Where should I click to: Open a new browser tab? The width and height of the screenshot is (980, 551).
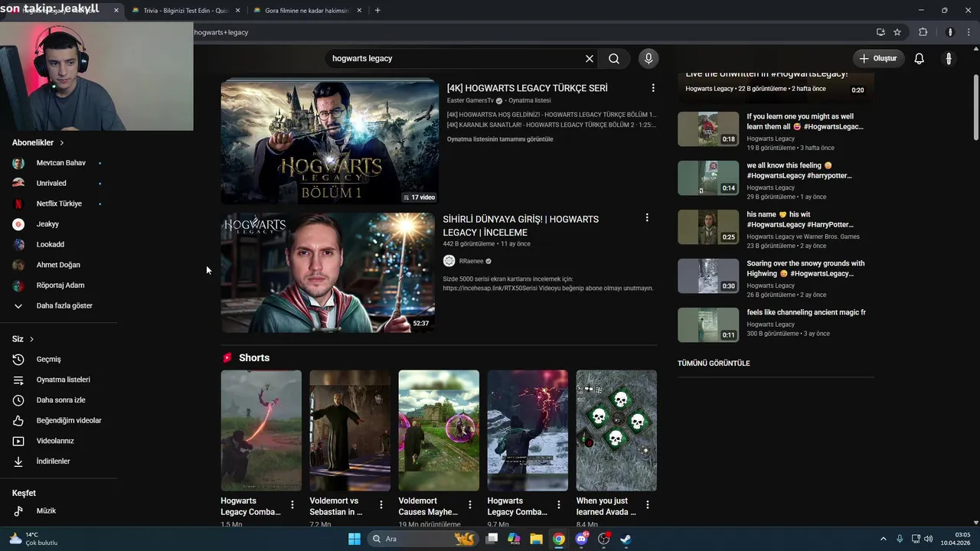pyautogui.click(x=377, y=10)
